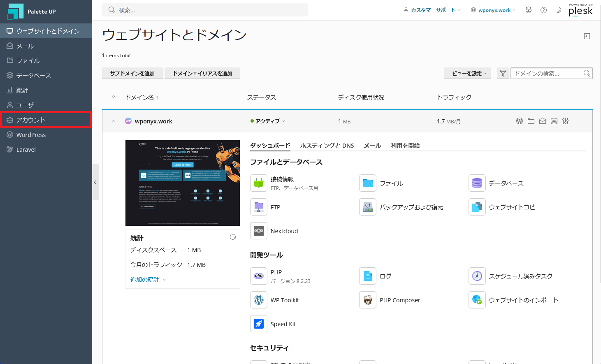
Task: Open 統計 in the sidebar
Action: point(46,90)
